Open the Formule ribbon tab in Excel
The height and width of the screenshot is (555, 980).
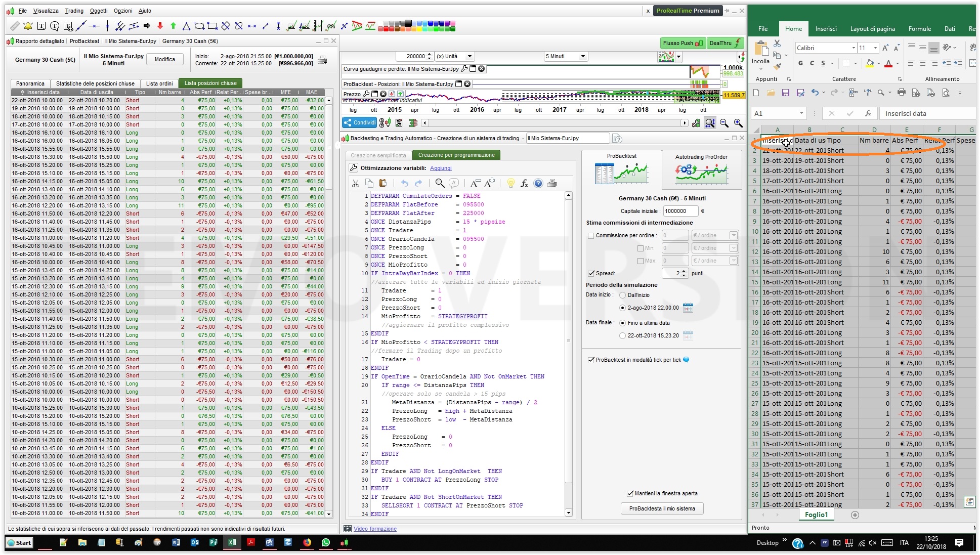[919, 28]
